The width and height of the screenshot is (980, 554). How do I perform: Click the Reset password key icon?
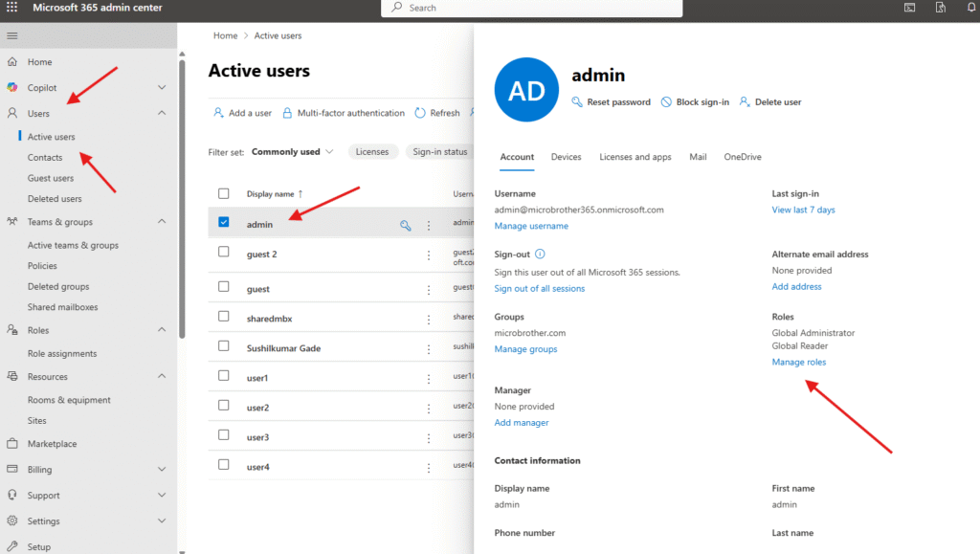(x=577, y=102)
